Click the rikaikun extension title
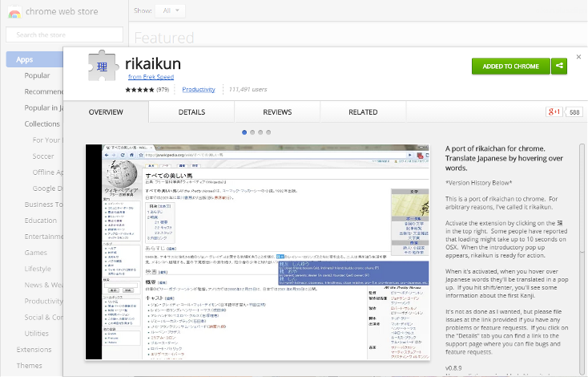Image resolution: width=588 pixels, height=377 pixels. point(153,63)
